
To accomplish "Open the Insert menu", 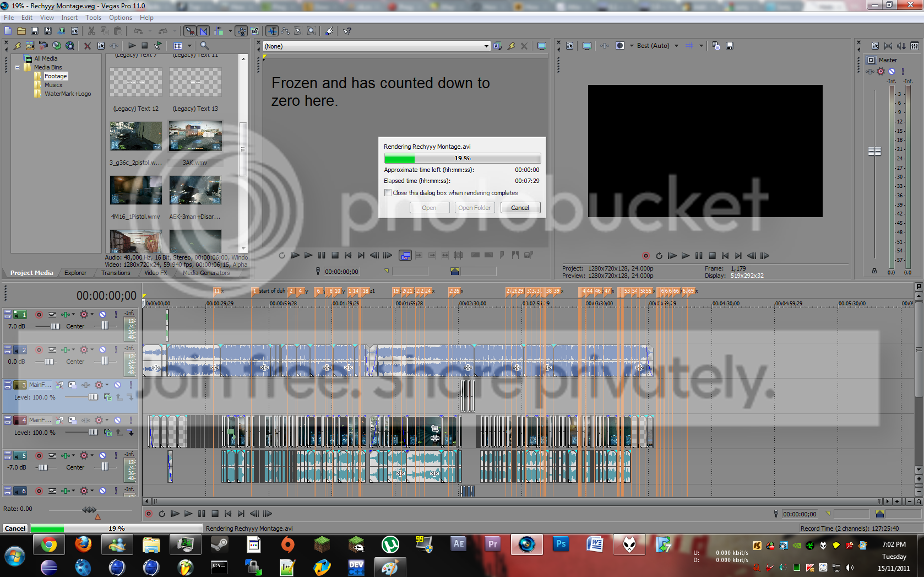I will point(69,18).
